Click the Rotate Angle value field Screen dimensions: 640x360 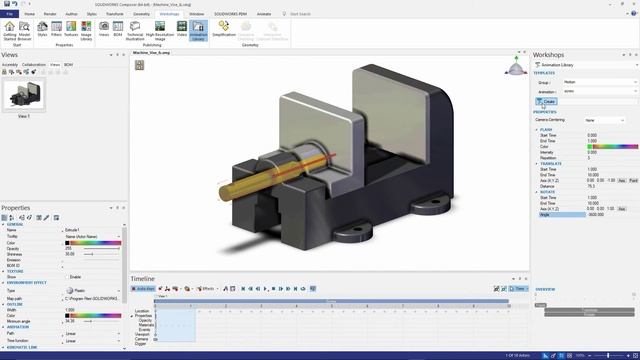point(612,215)
